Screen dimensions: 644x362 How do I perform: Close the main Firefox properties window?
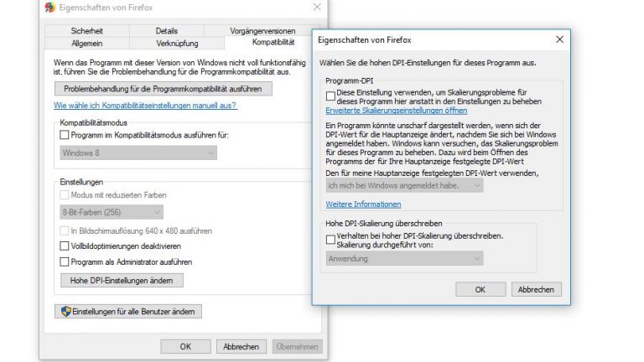click(315, 8)
